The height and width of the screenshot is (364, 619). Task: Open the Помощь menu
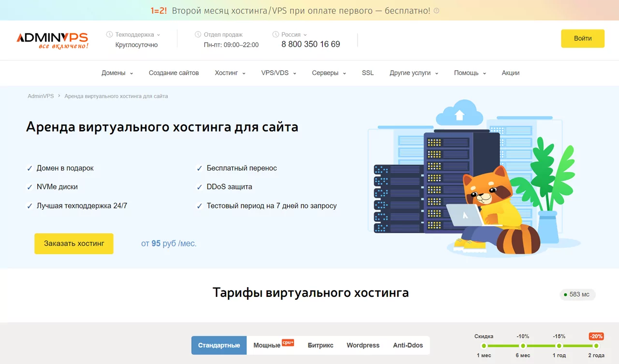point(470,73)
